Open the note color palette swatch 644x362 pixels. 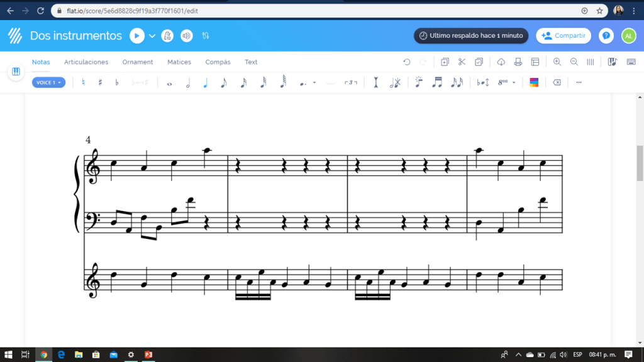[534, 82]
